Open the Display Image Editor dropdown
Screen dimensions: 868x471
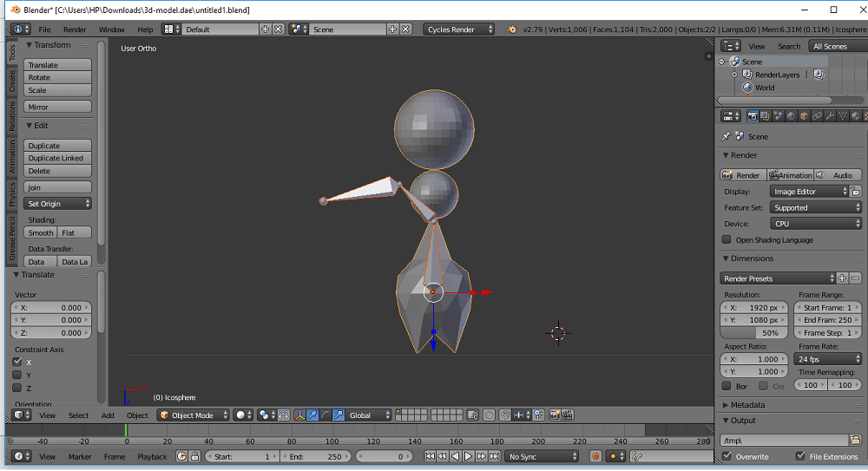809,192
